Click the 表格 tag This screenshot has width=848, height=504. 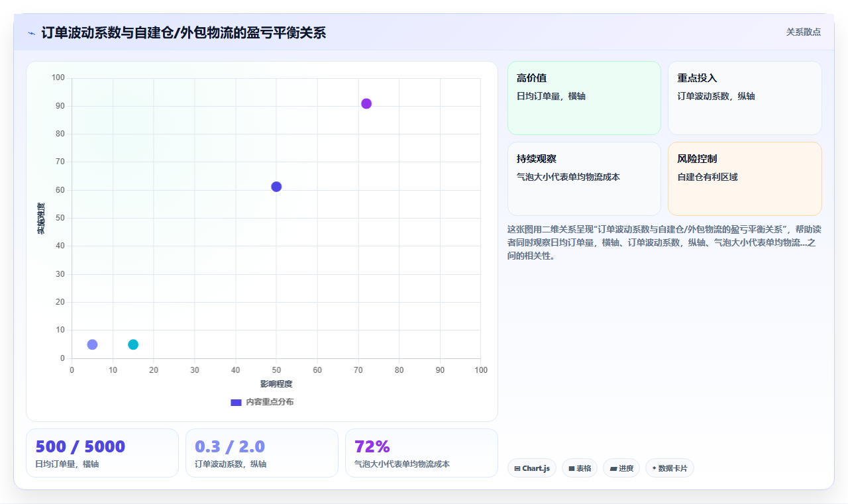tap(580, 468)
